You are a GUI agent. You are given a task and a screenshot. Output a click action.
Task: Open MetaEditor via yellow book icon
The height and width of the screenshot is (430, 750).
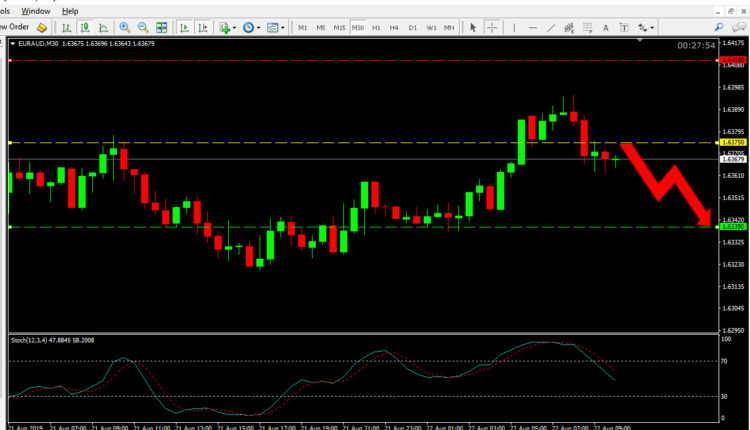click(42, 28)
